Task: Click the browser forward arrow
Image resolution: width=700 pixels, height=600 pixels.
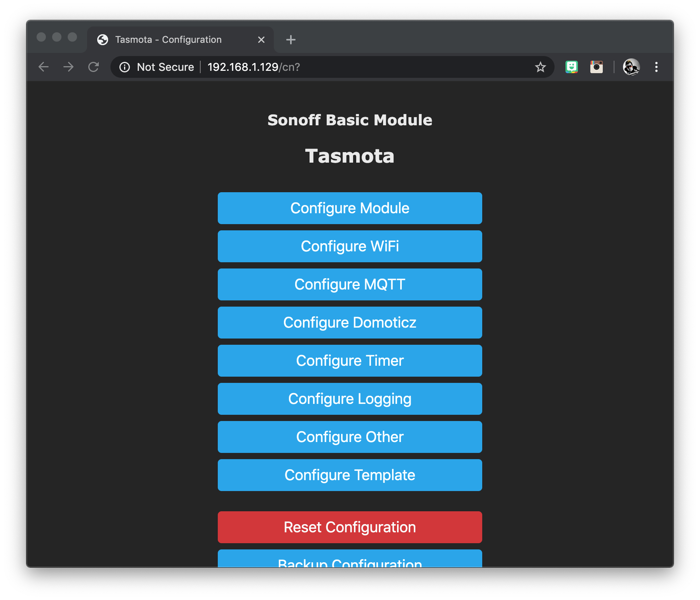Action: [68, 67]
